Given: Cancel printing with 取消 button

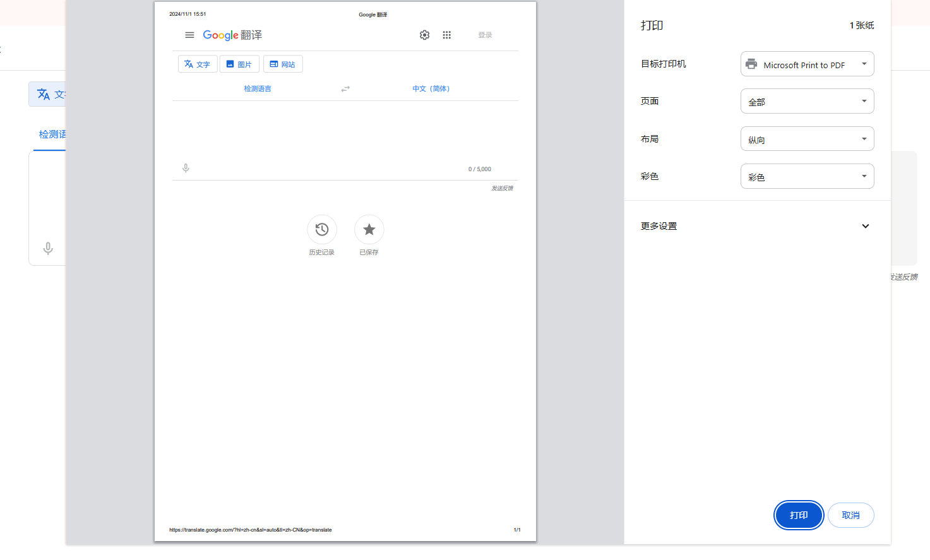Looking at the screenshot, I should coord(851,515).
